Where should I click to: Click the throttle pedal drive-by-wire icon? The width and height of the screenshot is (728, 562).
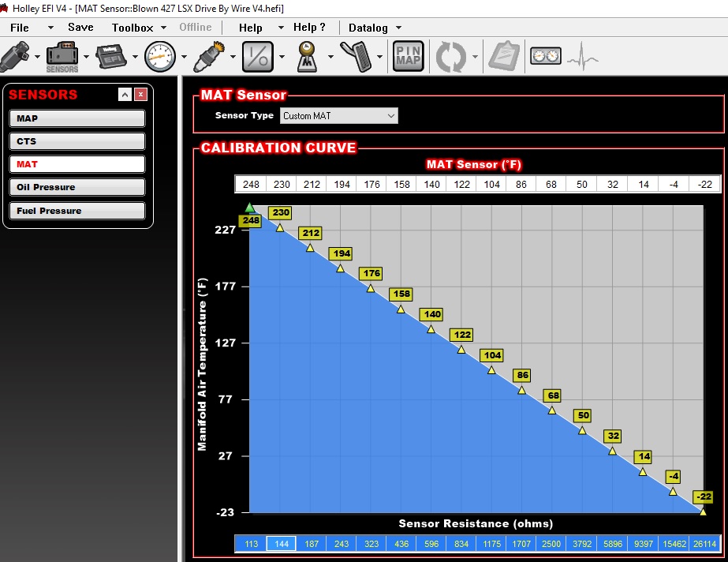[357, 57]
